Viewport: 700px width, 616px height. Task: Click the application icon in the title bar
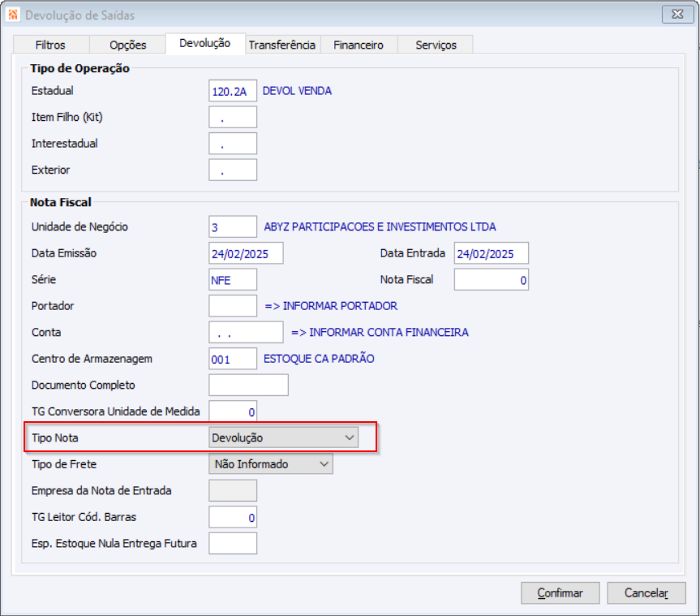tap(13, 15)
